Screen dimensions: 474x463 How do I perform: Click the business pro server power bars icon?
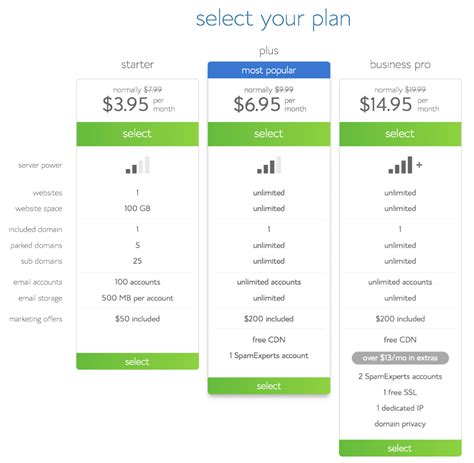coord(405,165)
